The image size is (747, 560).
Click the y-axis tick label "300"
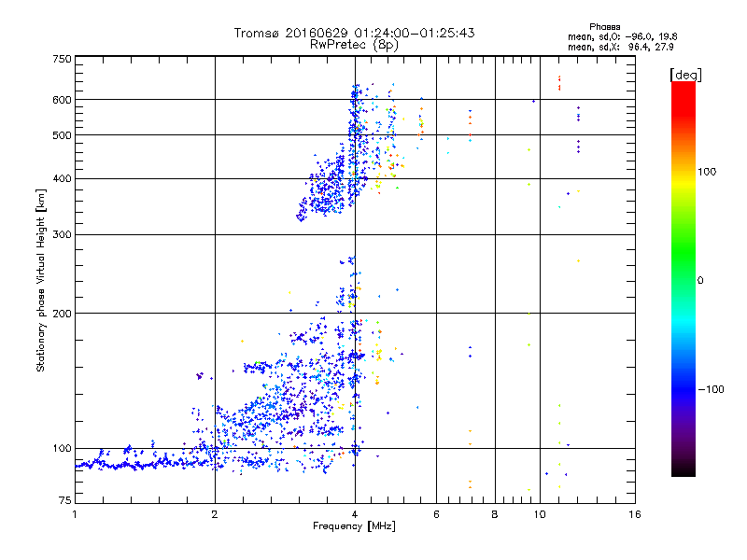point(63,235)
